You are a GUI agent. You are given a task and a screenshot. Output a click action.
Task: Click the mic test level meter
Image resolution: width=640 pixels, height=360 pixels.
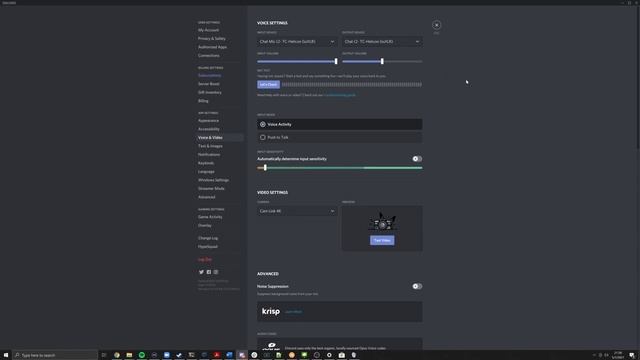click(351, 84)
